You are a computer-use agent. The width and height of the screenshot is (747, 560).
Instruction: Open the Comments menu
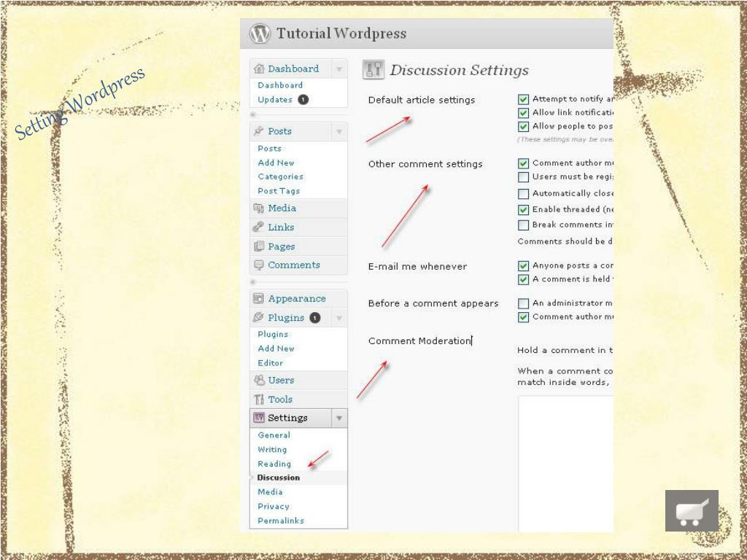pos(293,265)
